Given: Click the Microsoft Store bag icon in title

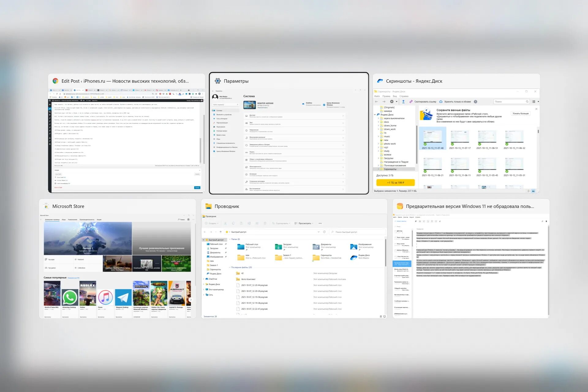Looking at the screenshot, I should pos(46,206).
